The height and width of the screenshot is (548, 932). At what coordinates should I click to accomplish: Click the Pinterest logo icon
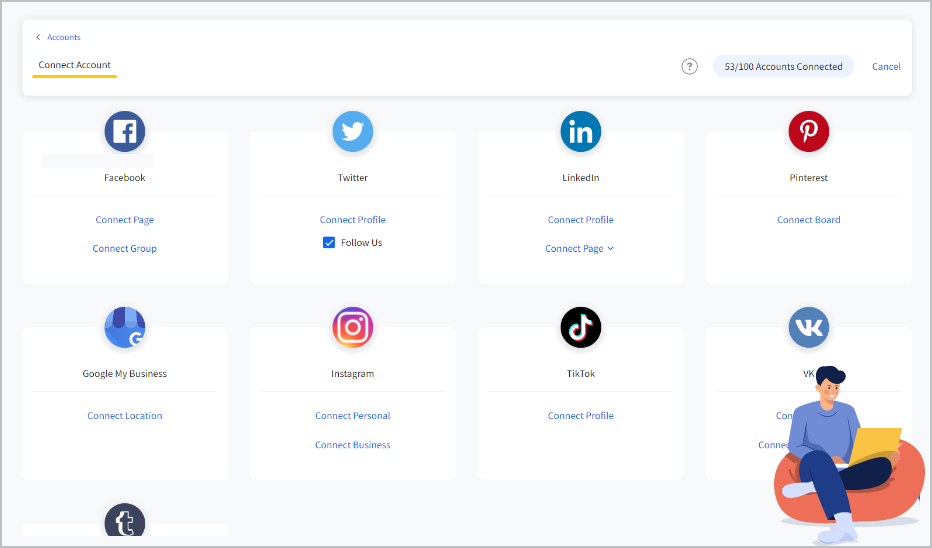[x=808, y=131]
